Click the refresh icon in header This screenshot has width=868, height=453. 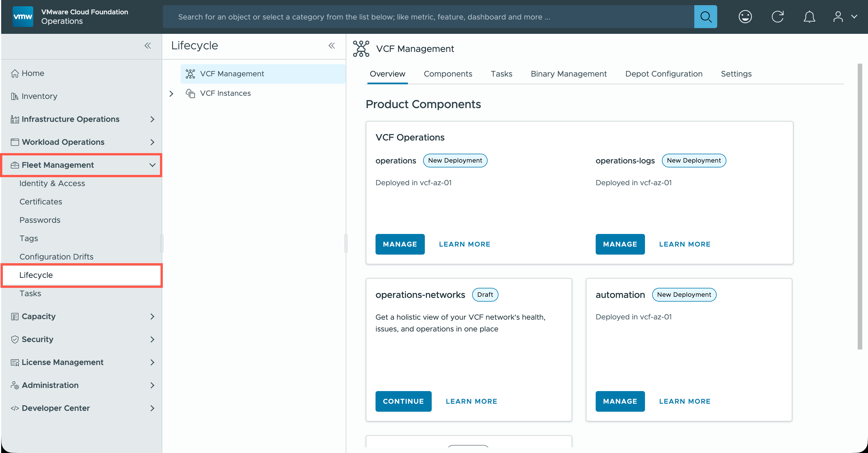777,17
